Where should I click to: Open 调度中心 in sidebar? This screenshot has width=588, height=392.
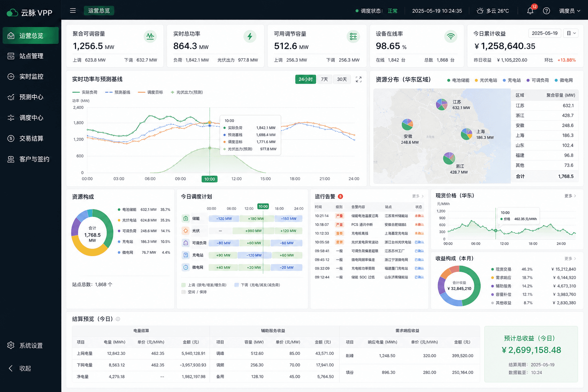tap(31, 118)
